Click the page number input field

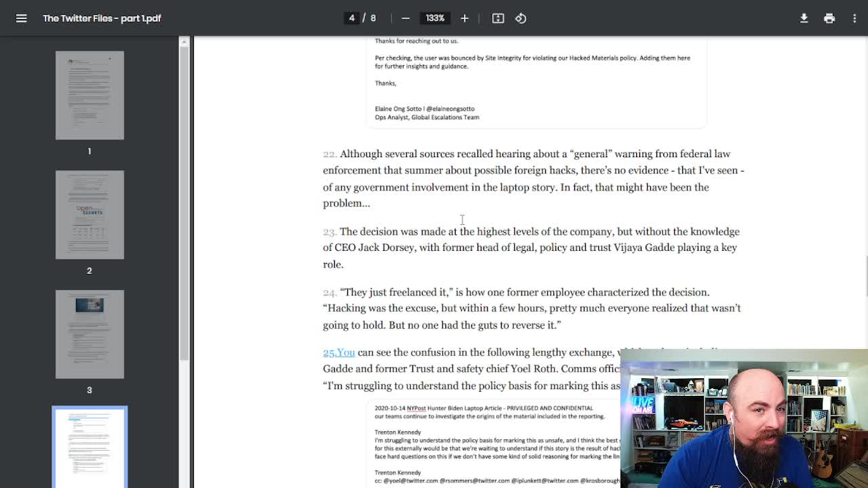[x=352, y=18]
